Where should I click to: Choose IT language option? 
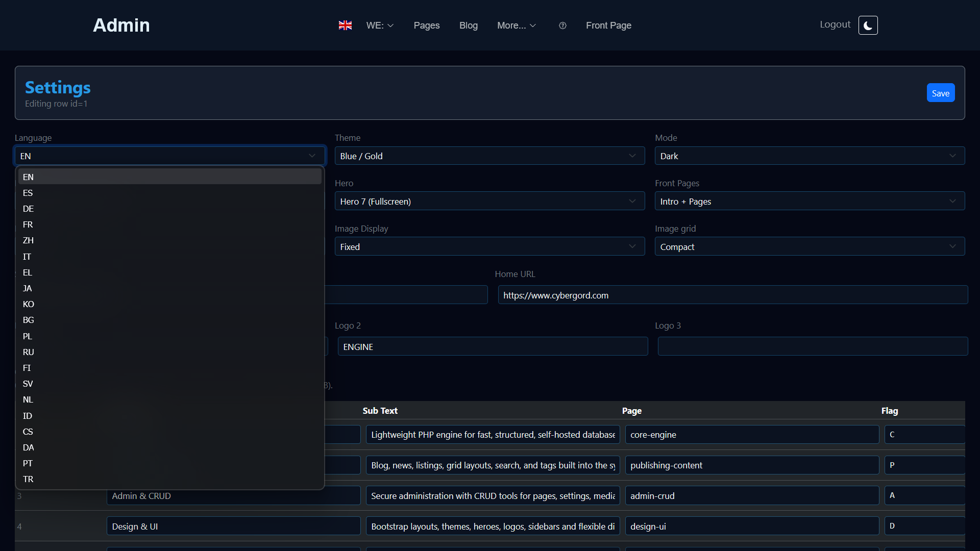[x=170, y=257]
